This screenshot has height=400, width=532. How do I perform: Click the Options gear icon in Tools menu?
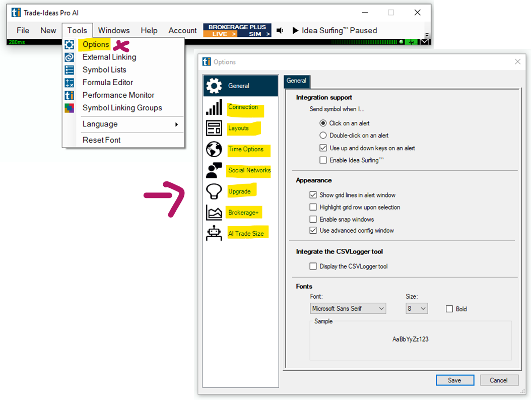[69, 44]
